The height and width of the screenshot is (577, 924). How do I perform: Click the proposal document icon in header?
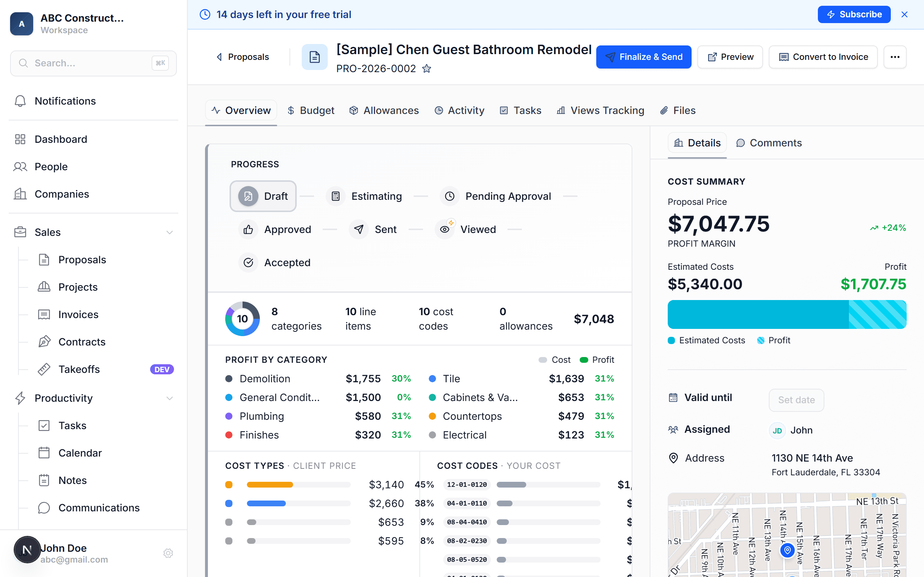(314, 57)
